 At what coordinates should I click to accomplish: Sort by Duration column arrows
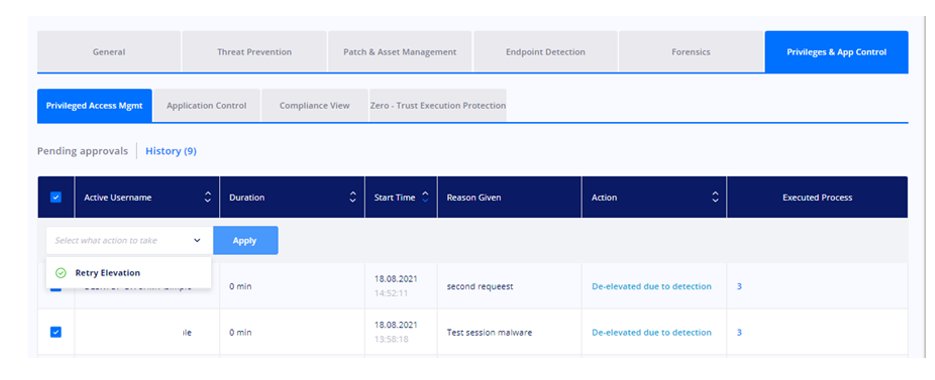(x=352, y=197)
